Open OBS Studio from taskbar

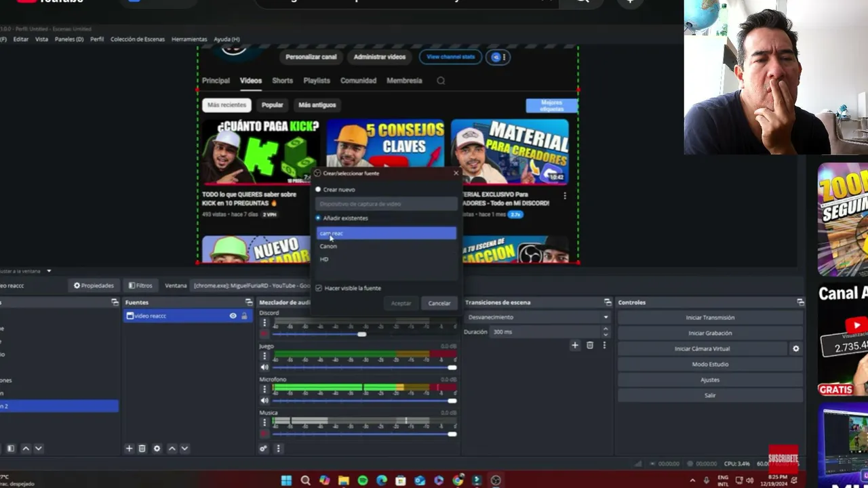click(496, 481)
